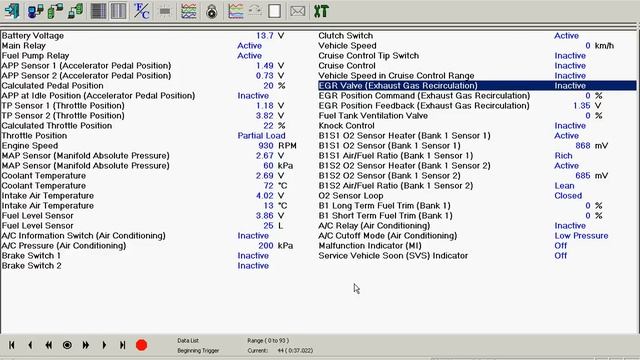Viewport: 640px width, 360px height.
Task: Click the blue computer connection icon
Action: pyautogui.click(x=36, y=11)
